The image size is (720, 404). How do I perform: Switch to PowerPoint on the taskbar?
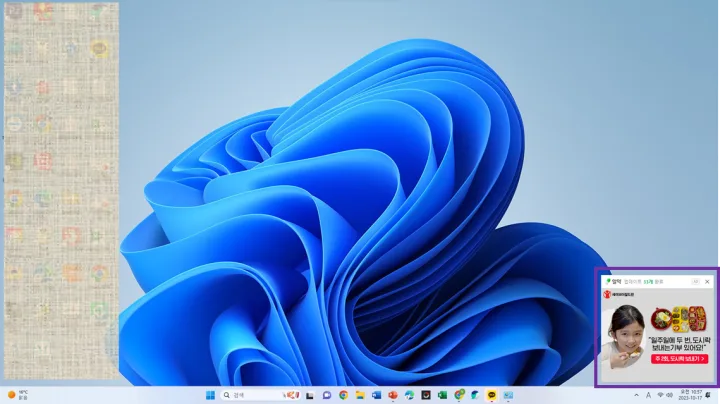pyautogui.click(x=393, y=395)
